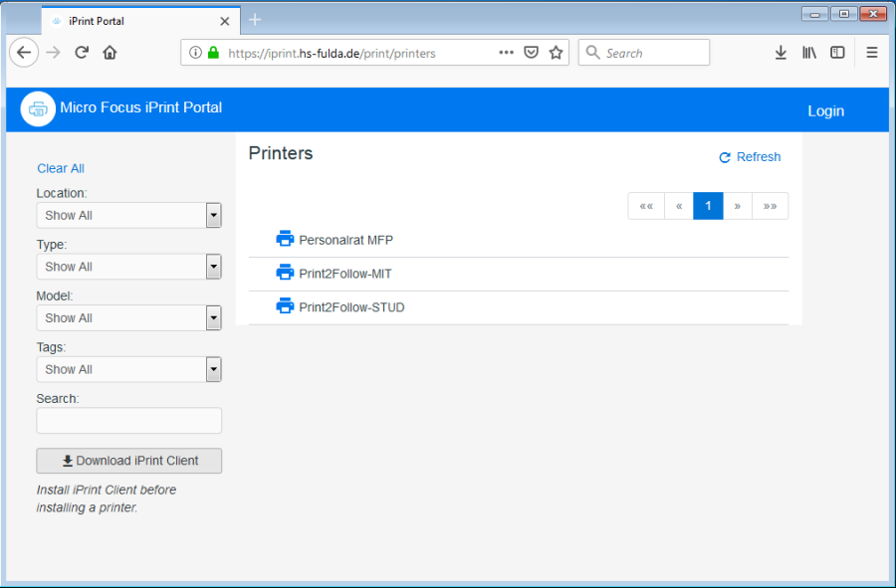The image size is (896, 588).
Task: Toggle the Firefox sidebar icon
Action: tap(837, 52)
